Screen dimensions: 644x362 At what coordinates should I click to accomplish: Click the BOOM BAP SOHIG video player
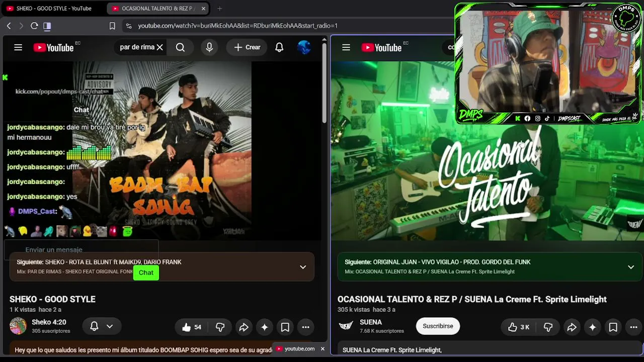point(162,150)
